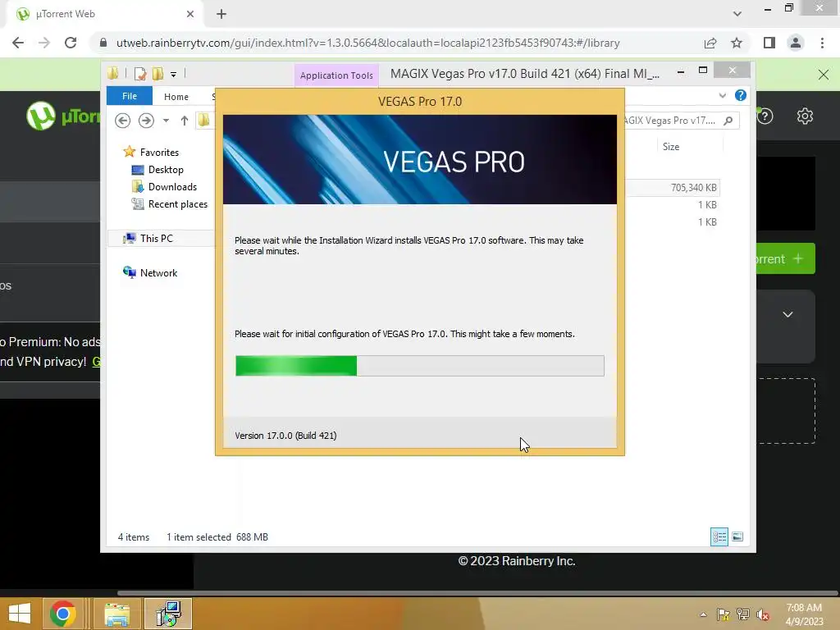The height and width of the screenshot is (630, 840).
Task: Open Customize Quick Access Toolbar dropdown
Action: 174,75
